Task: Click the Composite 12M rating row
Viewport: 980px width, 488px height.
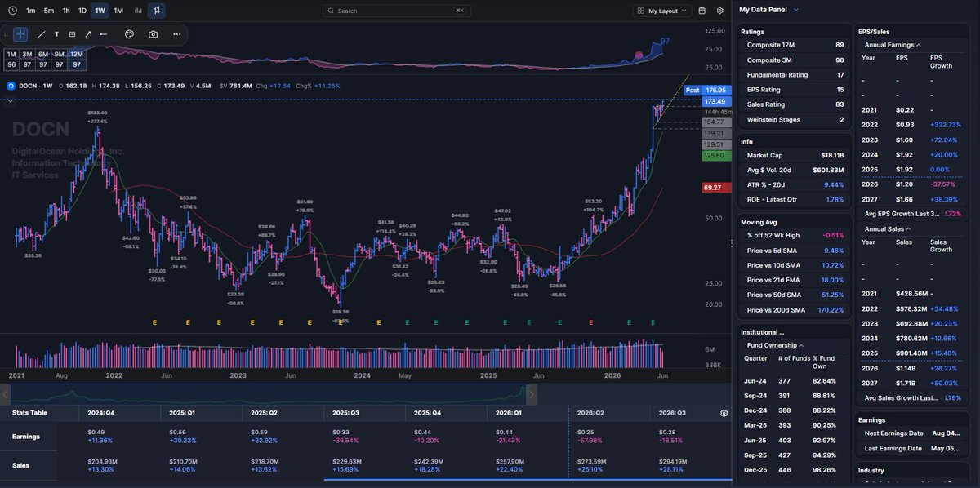Action: (795, 45)
